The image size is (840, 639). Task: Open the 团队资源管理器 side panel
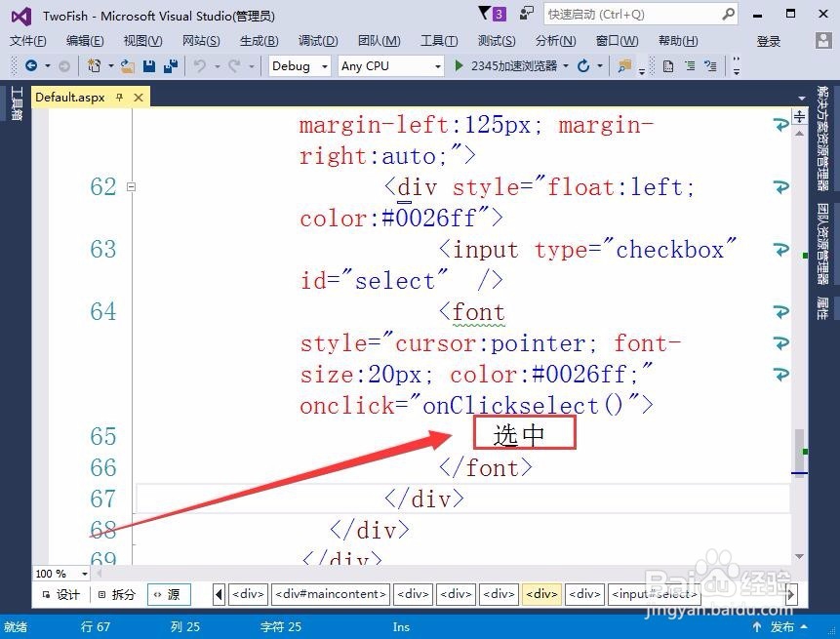tap(822, 244)
